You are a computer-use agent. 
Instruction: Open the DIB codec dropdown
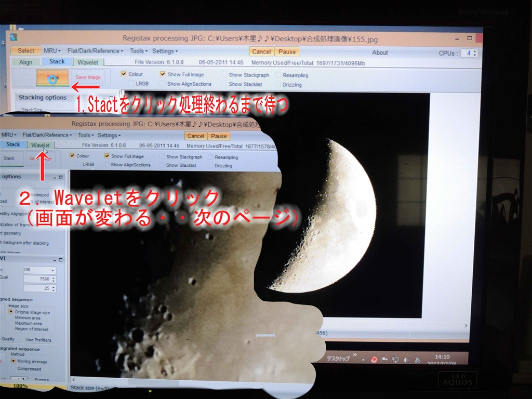click(x=39, y=270)
